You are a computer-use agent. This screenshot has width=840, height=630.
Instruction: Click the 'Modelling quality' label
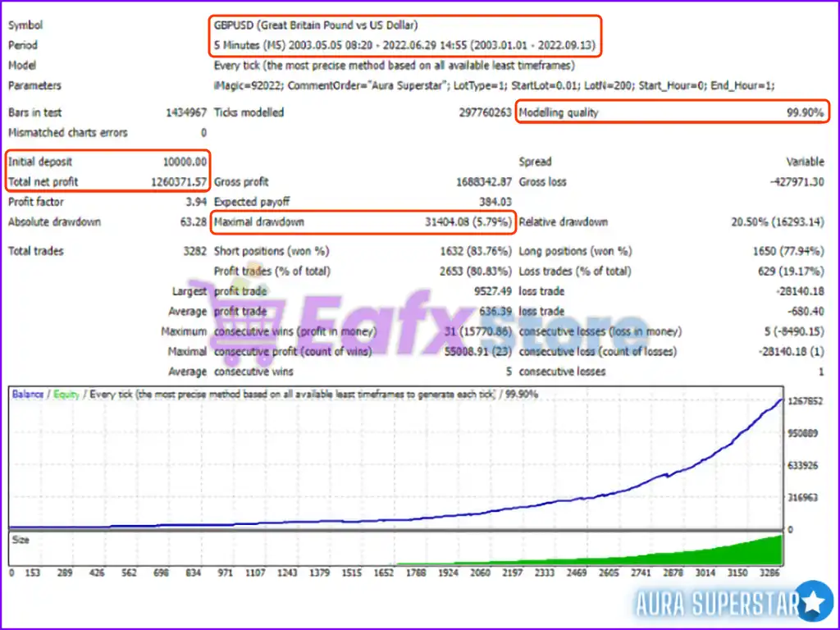coord(558,112)
